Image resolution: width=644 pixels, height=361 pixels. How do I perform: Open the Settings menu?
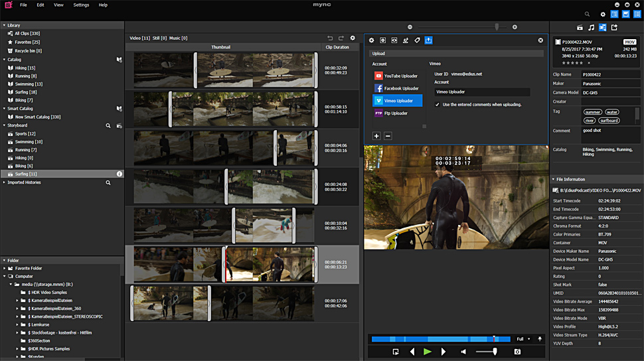coord(81,5)
